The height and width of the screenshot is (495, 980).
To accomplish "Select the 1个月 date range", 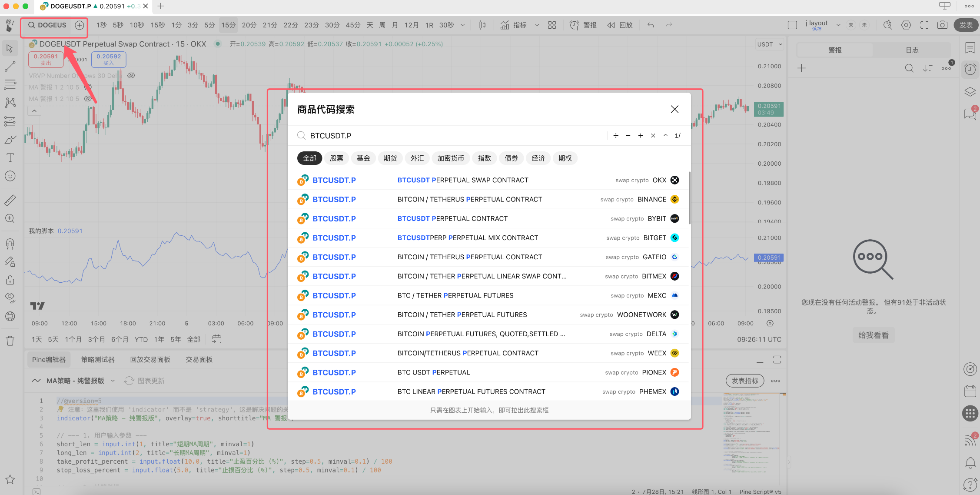I will (x=73, y=340).
